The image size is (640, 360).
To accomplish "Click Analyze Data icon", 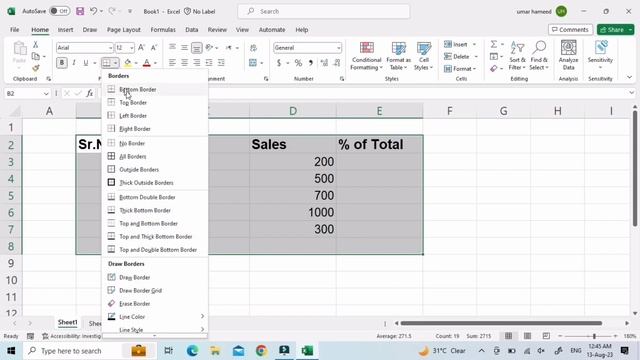I will [569, 56].
